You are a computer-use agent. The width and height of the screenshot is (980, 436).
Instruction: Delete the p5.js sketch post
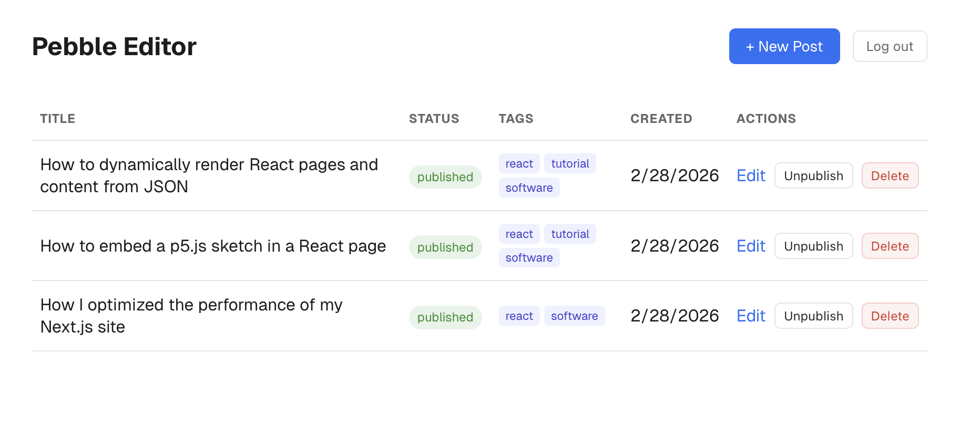point(890,246)
